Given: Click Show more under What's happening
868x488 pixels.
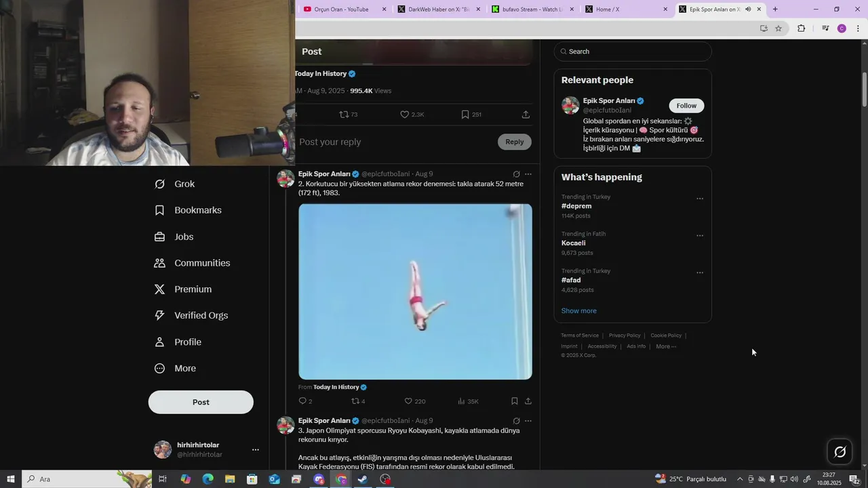Looking at the screenshot, I should (x=579, y=311).
